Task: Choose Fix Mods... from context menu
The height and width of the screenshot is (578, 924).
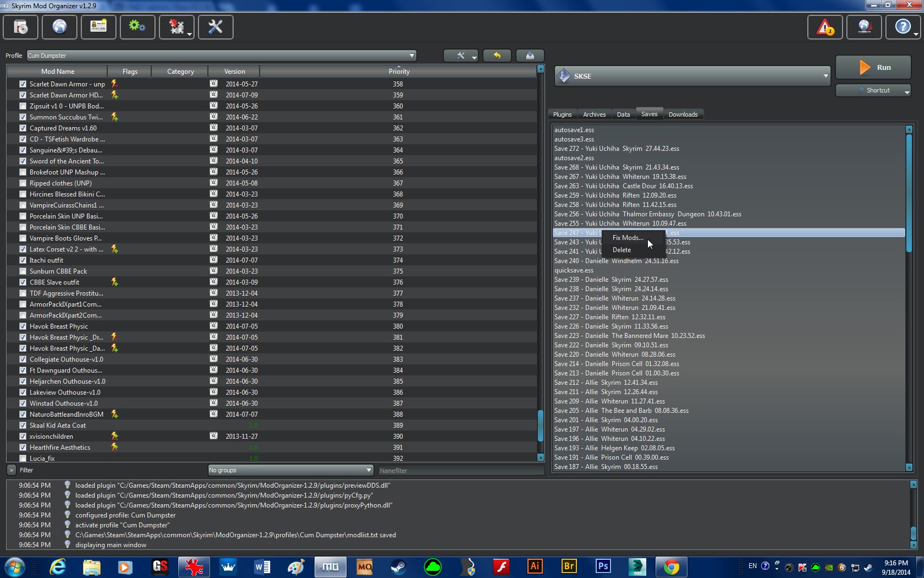Action: click(x=627, y=238)
